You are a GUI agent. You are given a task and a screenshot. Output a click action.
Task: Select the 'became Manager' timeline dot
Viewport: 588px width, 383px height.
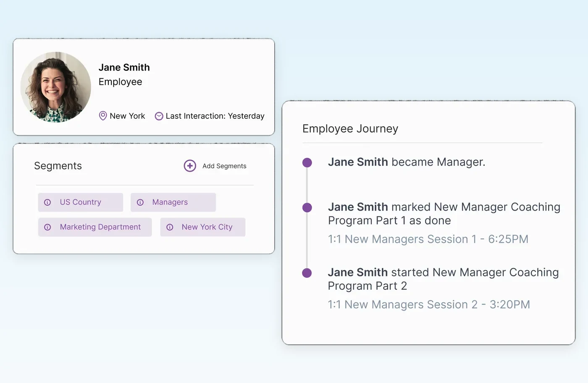tap(307, 162)
